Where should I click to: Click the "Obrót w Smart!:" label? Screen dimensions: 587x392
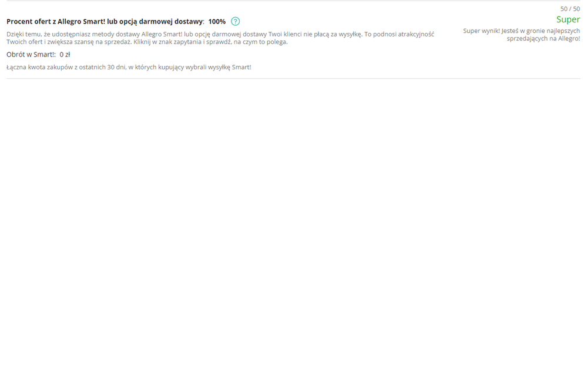click(x=31, y=55)
